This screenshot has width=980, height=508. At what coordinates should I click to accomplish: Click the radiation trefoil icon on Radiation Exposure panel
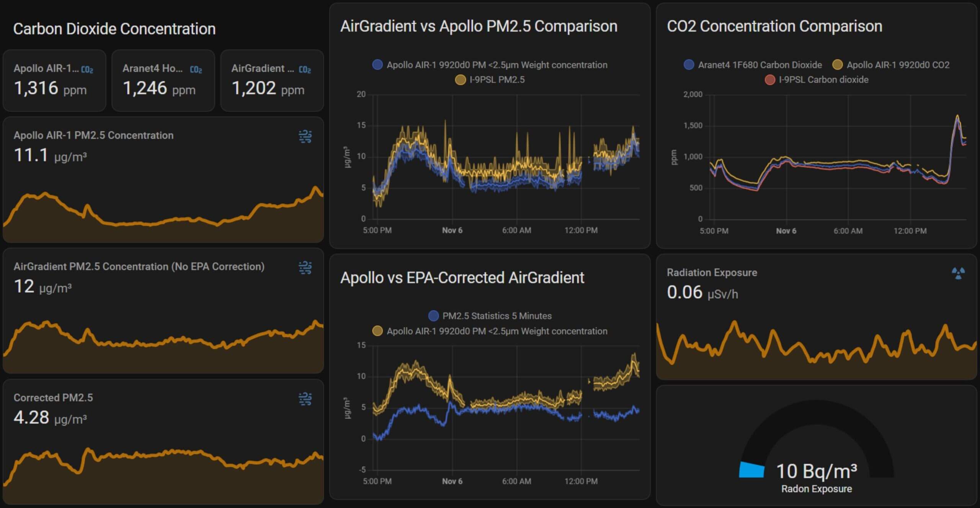(958, 274)
